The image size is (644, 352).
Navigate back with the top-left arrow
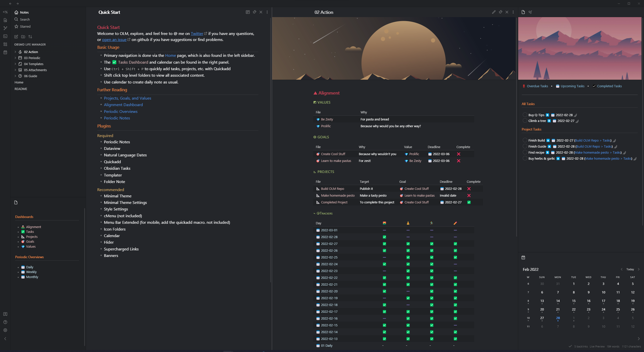coord(10,4)
